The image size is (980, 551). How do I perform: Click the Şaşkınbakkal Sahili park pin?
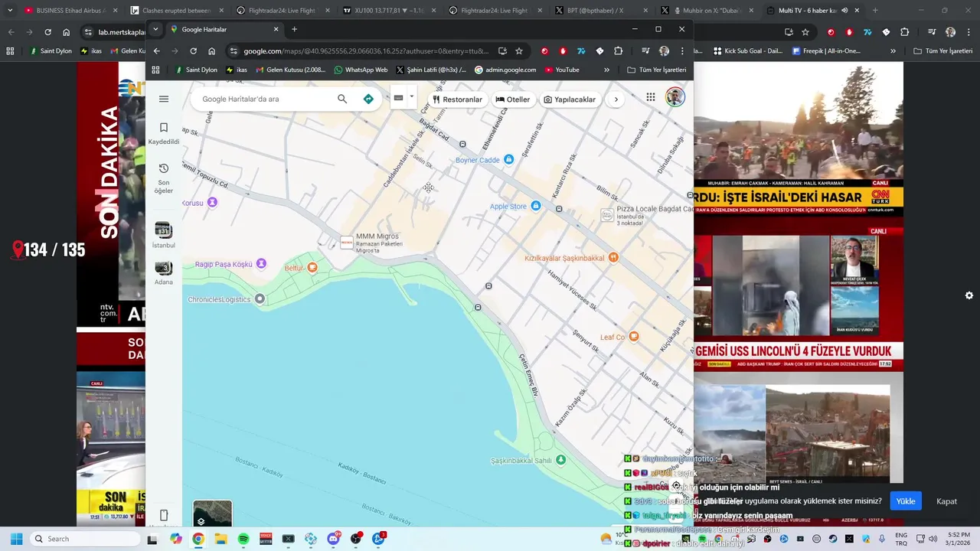560,460
